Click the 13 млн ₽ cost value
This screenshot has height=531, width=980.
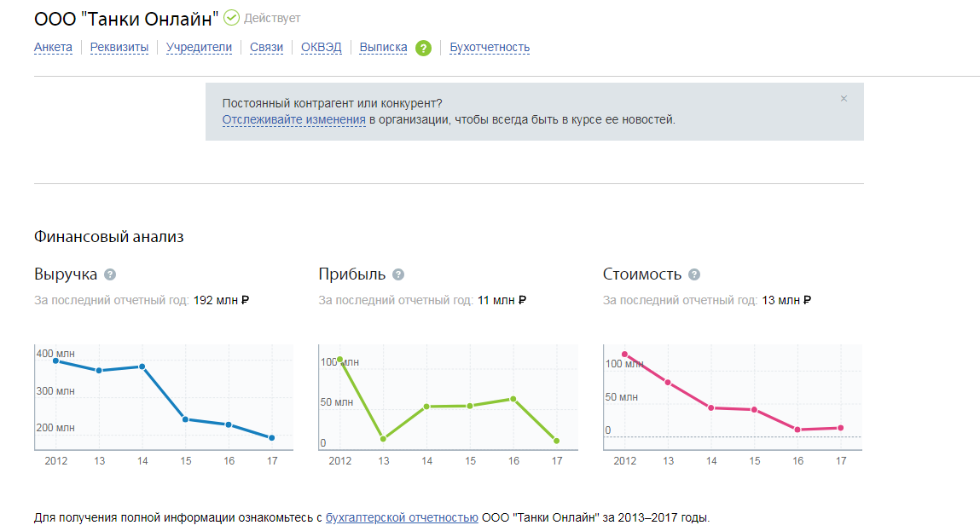(786, 301)
